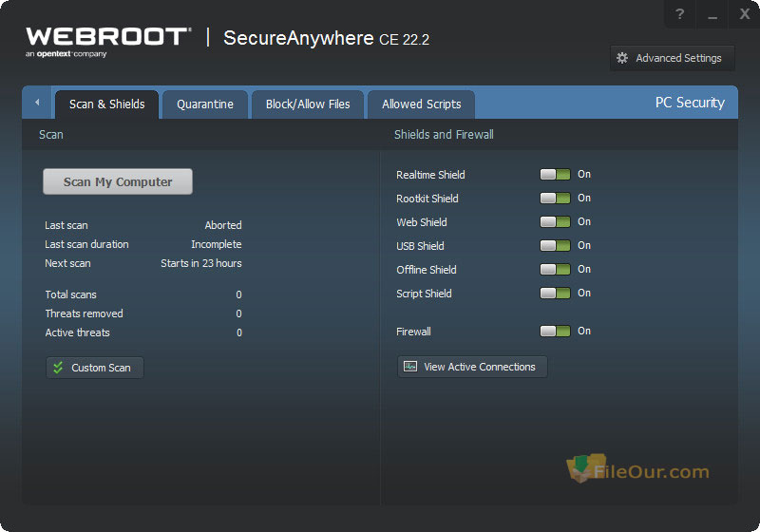Image resolution: width=760 pixels, height=532 pixels.
Task: Toggle the Rootkit Shield switch
Action: click(x=555, y=199)
